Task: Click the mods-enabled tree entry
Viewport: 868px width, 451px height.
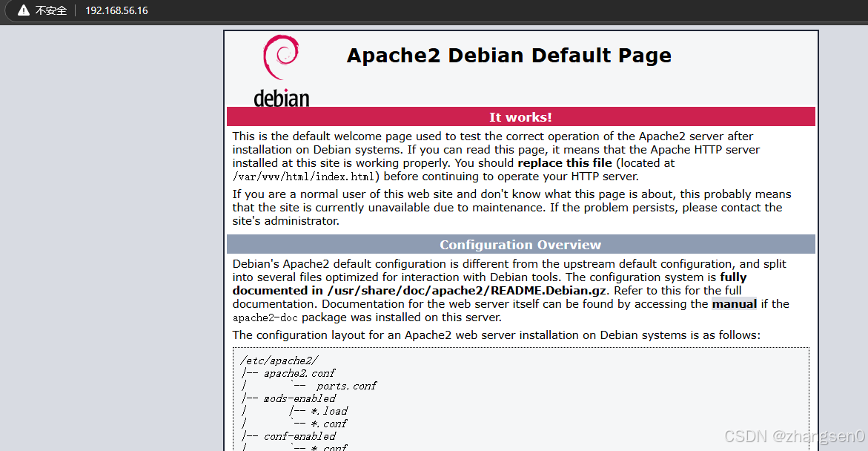Action: click(299, 398)
